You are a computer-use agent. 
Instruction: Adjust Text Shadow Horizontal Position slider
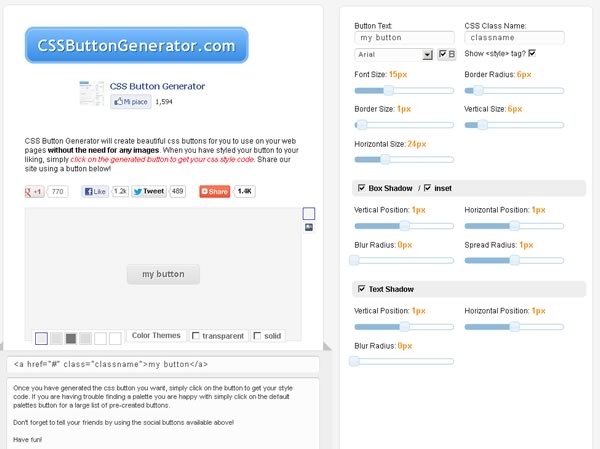point(514,327)
